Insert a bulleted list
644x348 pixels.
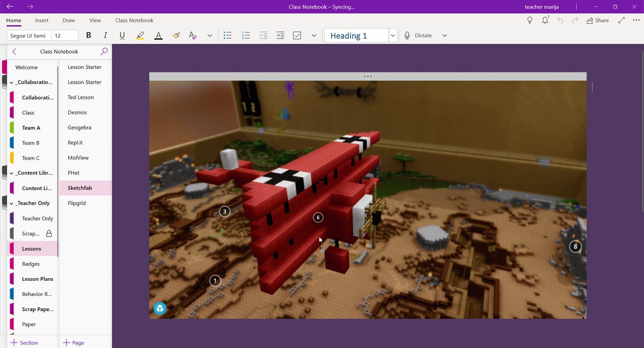click(x=228, y=35)
